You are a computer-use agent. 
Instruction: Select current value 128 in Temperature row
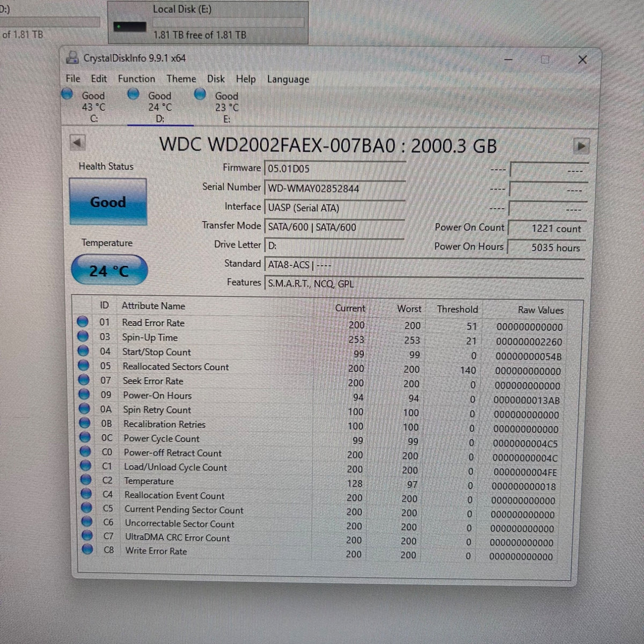coord(355,484)
